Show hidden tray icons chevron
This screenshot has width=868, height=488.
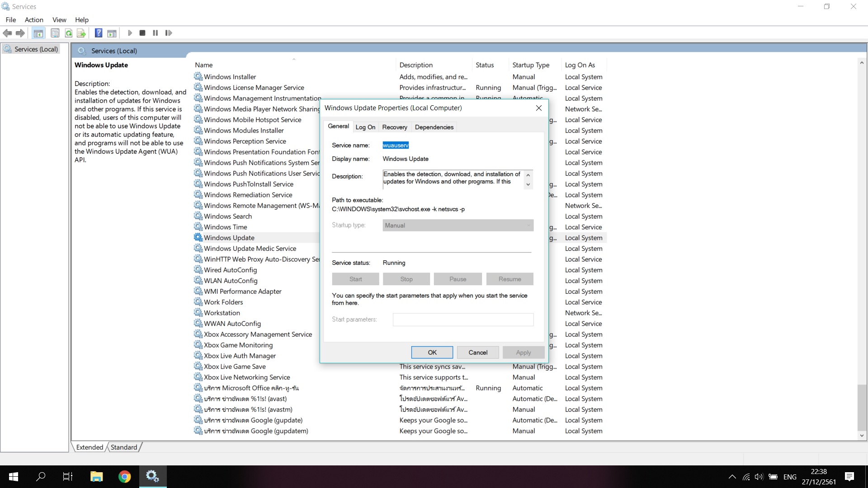[732, 477]
